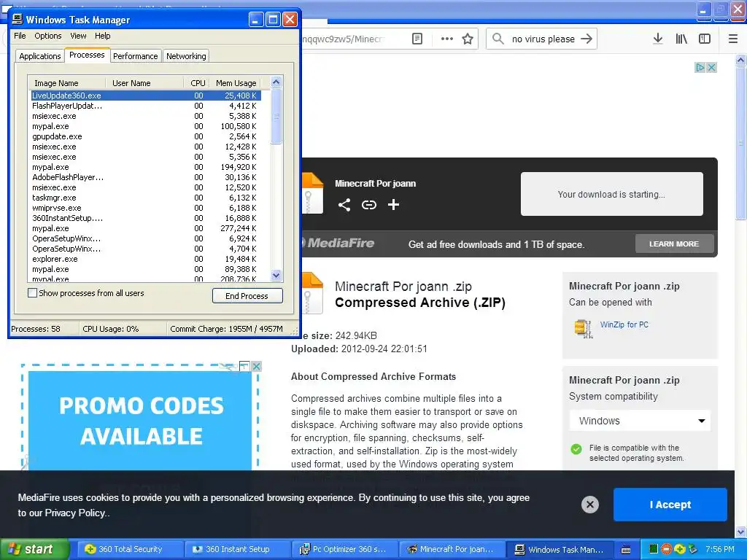Open Task Manager Options menu
747x560 pixels.
point(48,36)
